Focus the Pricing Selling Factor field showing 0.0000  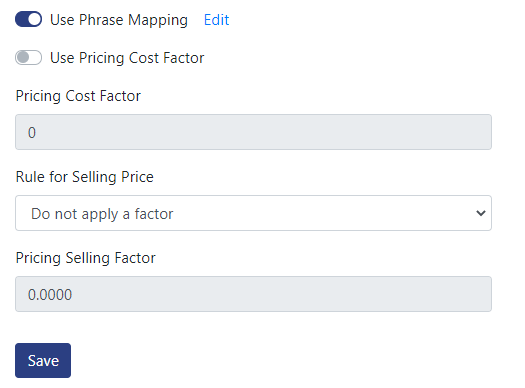pyautogui.click(x=253, y=294)
